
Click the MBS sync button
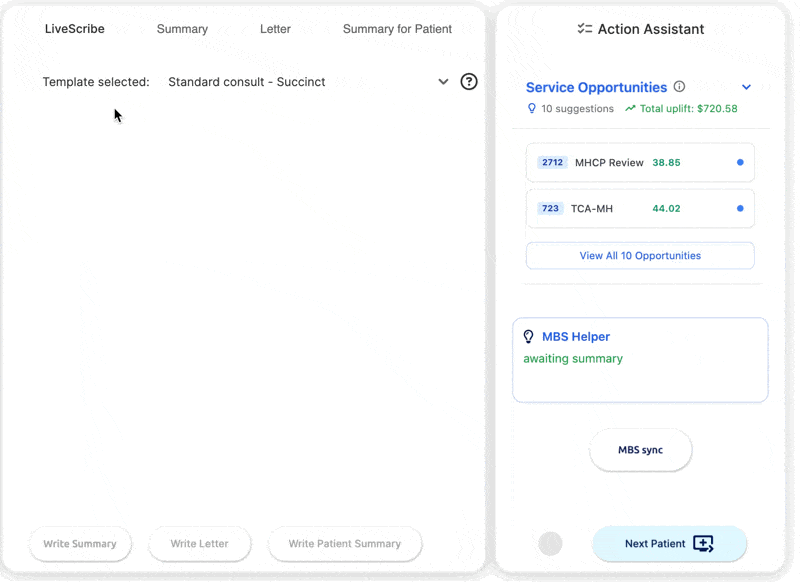click(640, 450)
